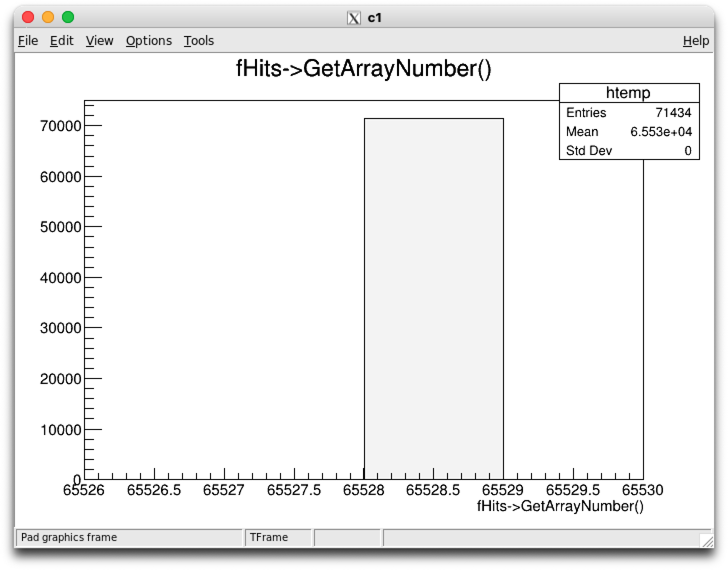Click the TFrame field in the status bar
Image resolution: width=728 pixels, height=570 pixels.
pyautogui.click(x=269, y=537)
